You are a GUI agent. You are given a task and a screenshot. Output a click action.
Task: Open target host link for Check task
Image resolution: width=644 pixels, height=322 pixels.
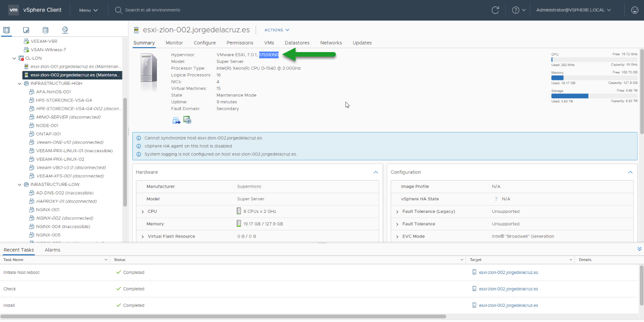508,289
